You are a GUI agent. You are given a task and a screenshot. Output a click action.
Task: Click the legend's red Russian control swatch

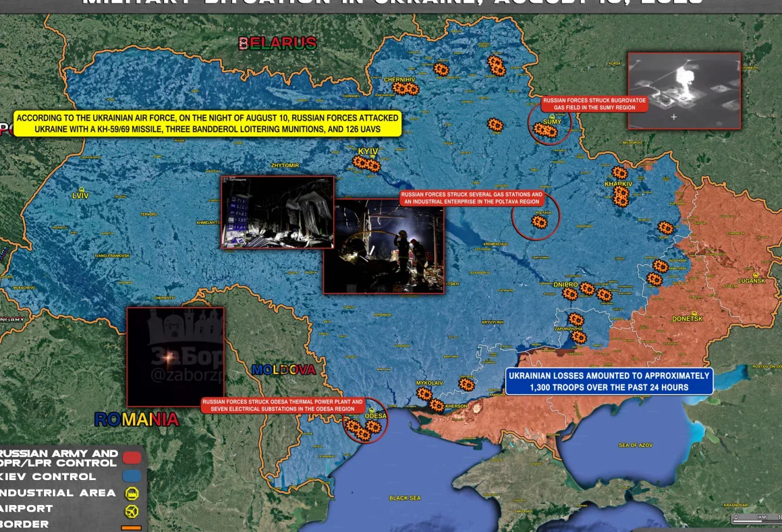(x=132, y=458)
